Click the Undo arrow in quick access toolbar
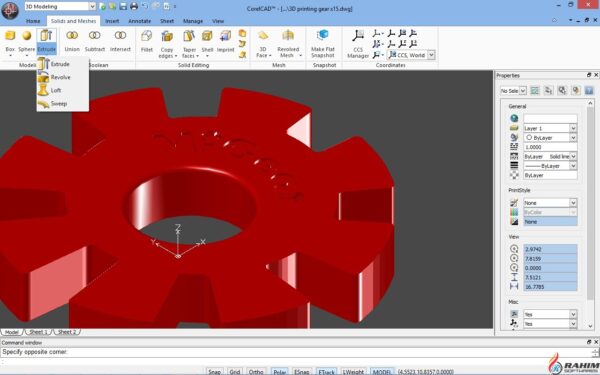 tap(145, 7)
